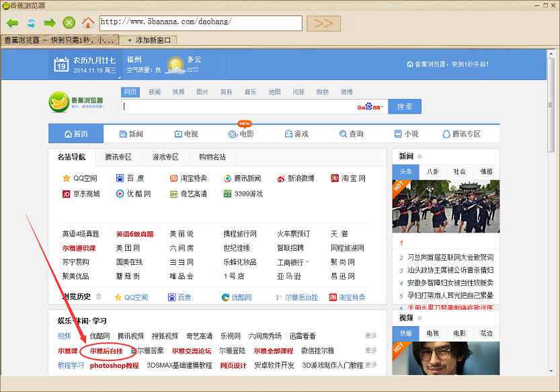Open the calendar date icon in header
The image size is (560, 392).
point(61,65)
